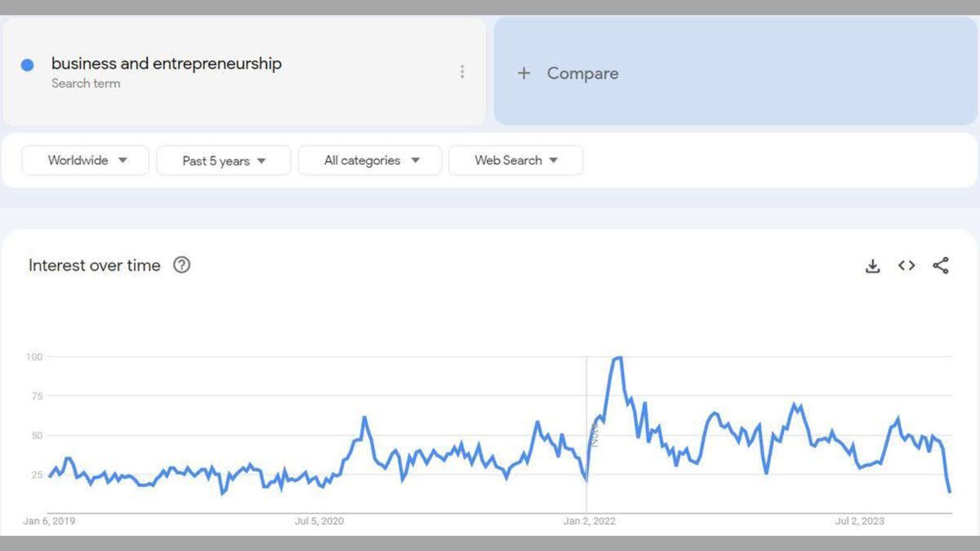The width and height of the screenshot is (980, 551).
Task: Click the Note marker on chart
Action: pyautogui.click(x=594, y=435)
